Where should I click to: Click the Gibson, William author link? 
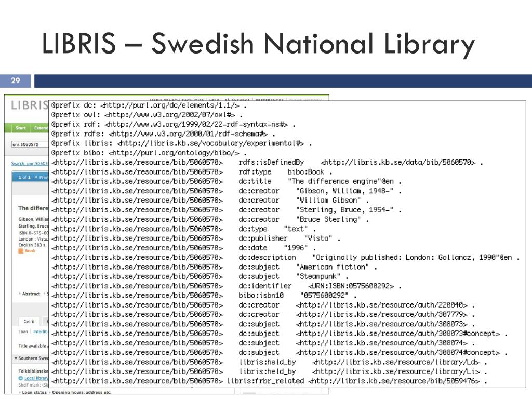[33, 219]
